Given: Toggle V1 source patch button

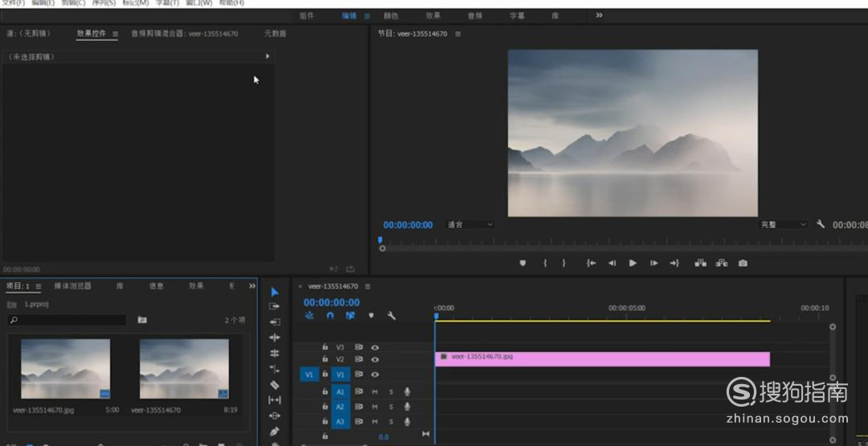Looking at the screenshot, I should (x=309, y=374).
